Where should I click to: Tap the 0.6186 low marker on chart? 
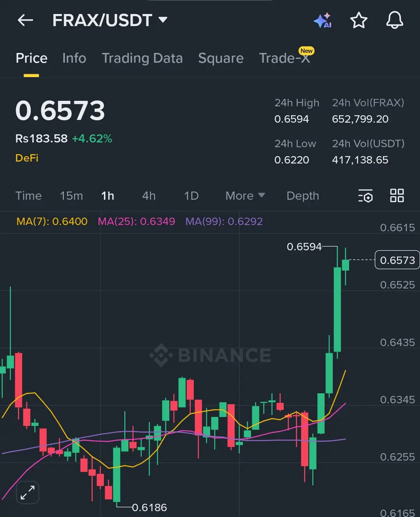tap(149, 508)
